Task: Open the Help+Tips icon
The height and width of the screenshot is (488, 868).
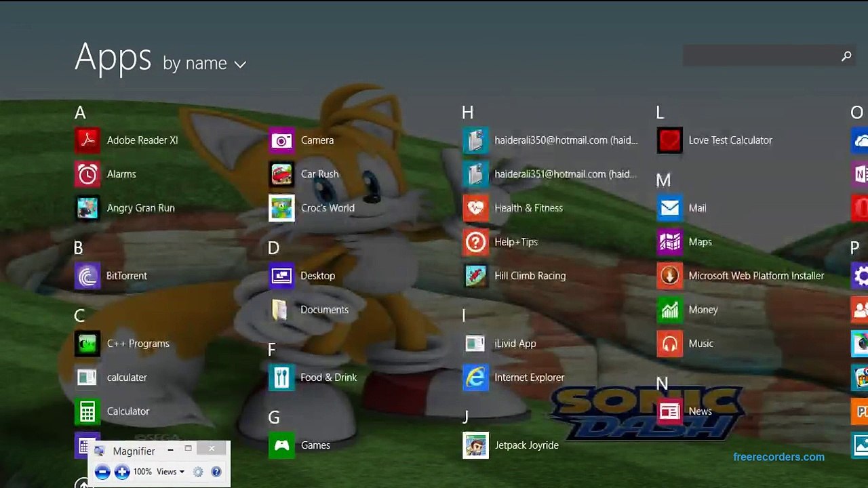Action: (x=475, y=242)
